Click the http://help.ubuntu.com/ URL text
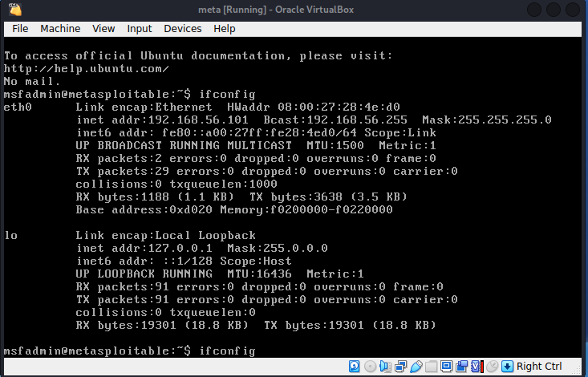 87,69
